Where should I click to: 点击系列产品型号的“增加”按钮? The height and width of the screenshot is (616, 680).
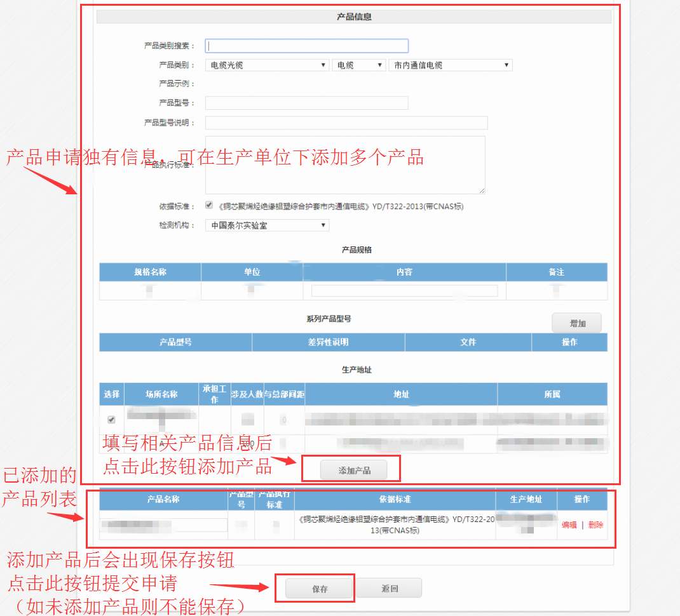[x=576, y=323]
